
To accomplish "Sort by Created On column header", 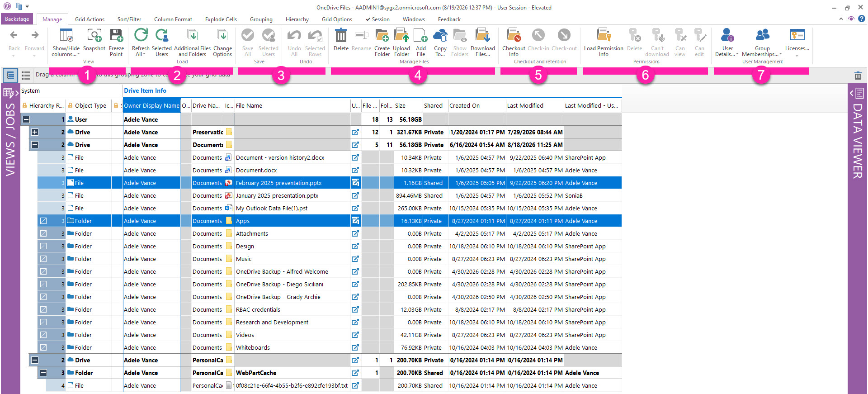I will click(x=477, y=106).
